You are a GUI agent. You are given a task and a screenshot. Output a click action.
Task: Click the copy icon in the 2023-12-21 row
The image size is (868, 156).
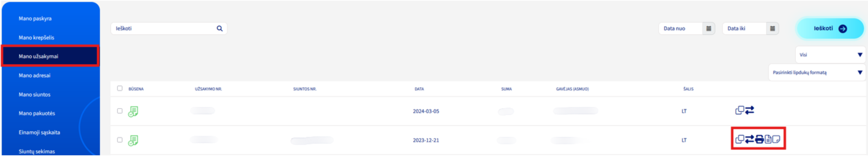pos(739,139)
